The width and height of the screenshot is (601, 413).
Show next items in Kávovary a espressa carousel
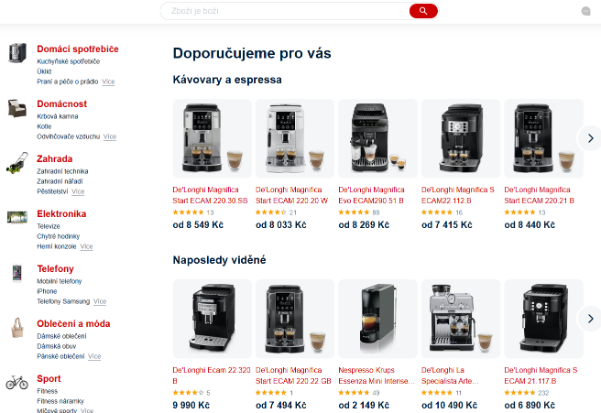pyautogui.click(x=590, y=138)
